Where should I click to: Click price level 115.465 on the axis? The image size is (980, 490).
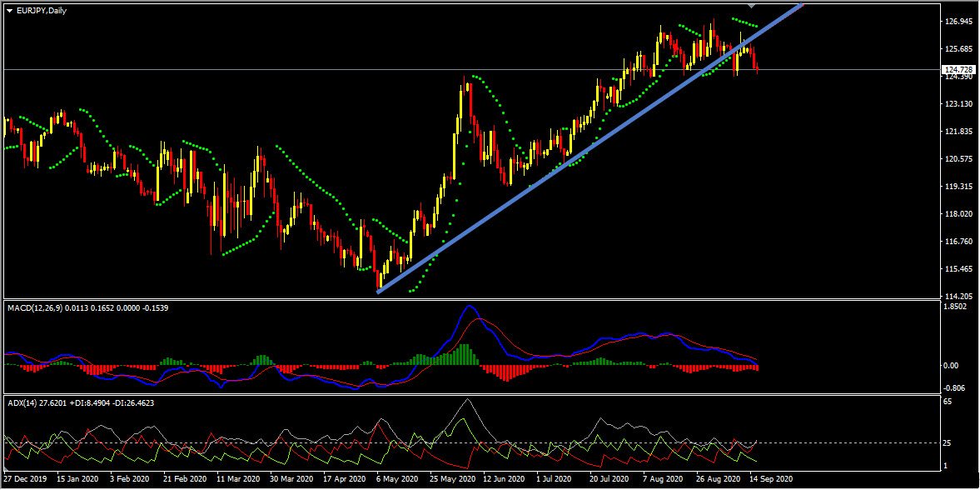click(958, 269)
